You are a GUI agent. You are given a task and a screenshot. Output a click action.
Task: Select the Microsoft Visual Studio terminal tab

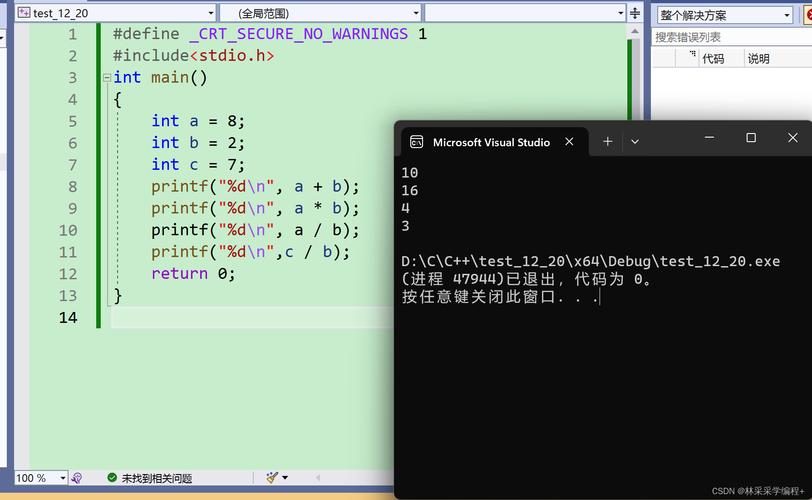coord(491,142)
